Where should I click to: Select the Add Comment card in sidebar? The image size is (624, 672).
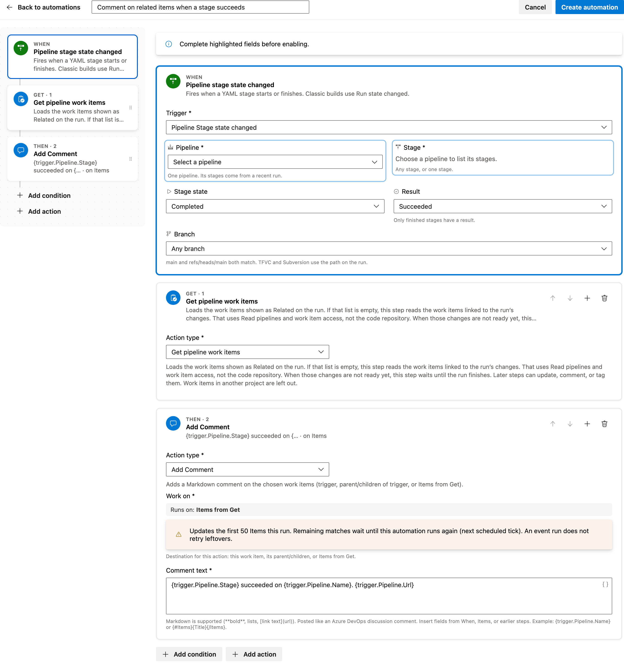pos(72,159)
